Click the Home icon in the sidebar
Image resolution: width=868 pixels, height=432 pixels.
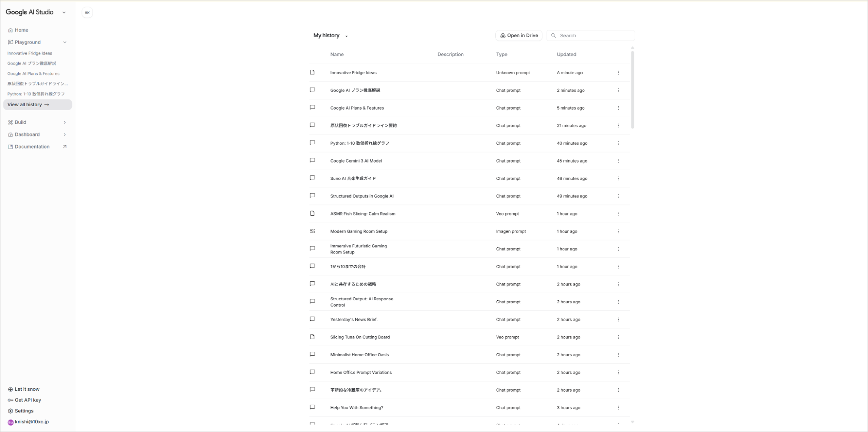[10, 29]
